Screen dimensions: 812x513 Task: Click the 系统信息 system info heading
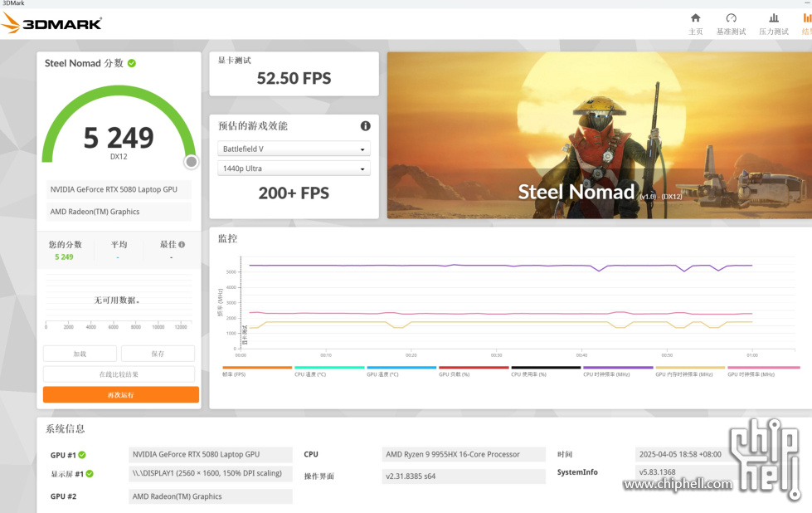pyautogui.click(x=66, y=428)
